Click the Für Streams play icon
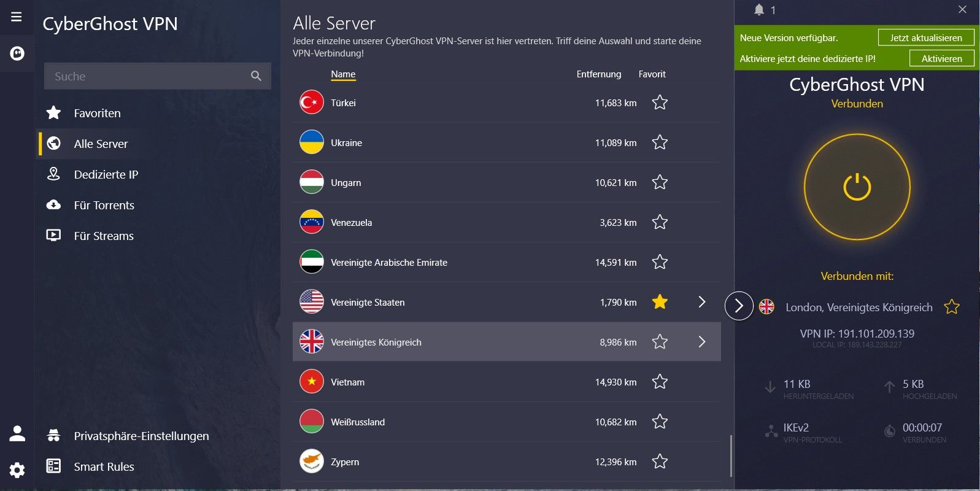This screenshot has height=491, width=980. pos(54,236)
